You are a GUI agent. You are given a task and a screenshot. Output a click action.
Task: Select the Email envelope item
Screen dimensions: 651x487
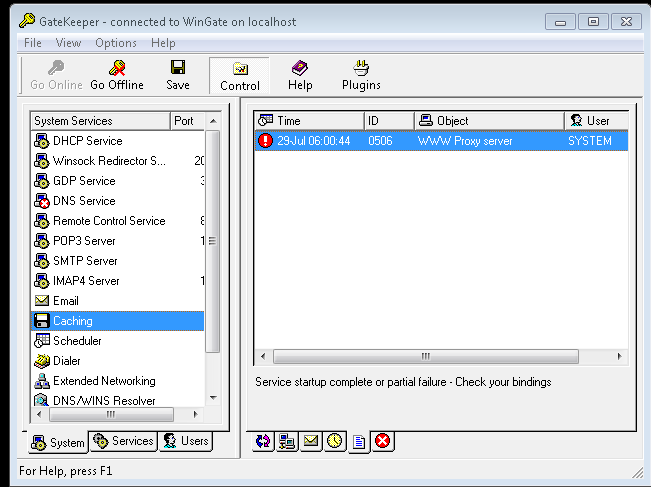click(117, 301)
